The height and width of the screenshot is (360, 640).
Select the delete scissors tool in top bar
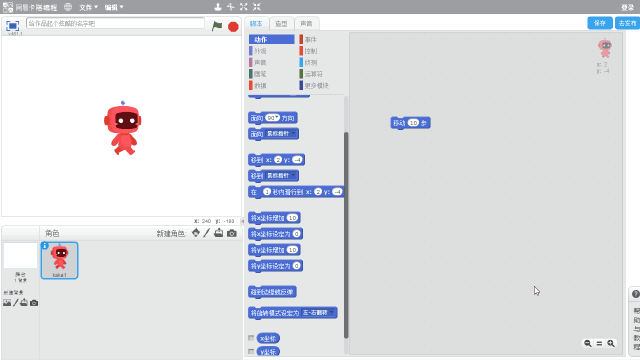[231, 7]
